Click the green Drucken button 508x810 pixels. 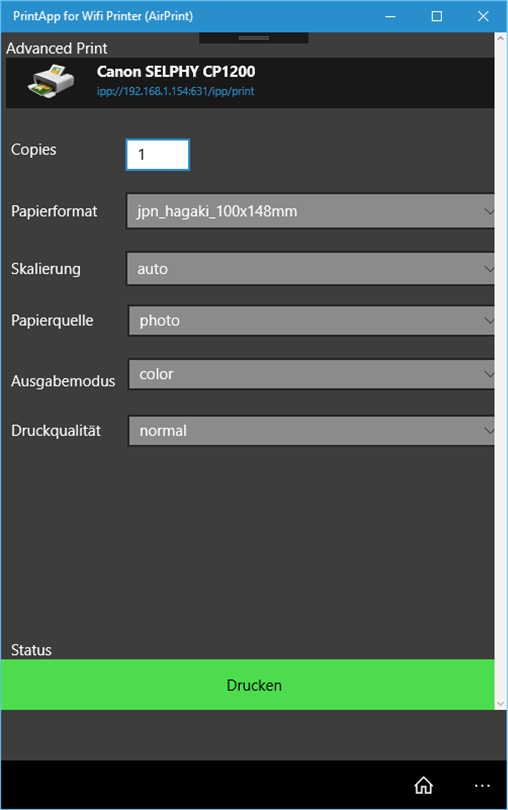point(248,684)
